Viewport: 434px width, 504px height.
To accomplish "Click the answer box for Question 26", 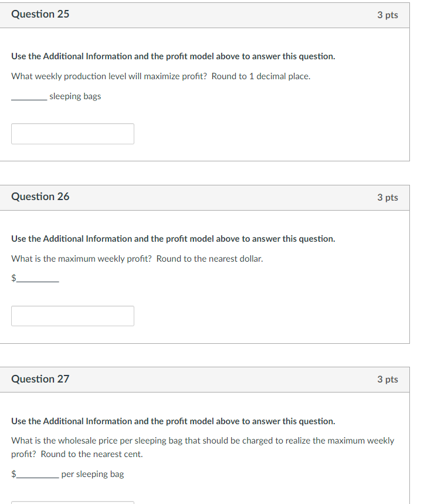I will (x=73, y=316).
